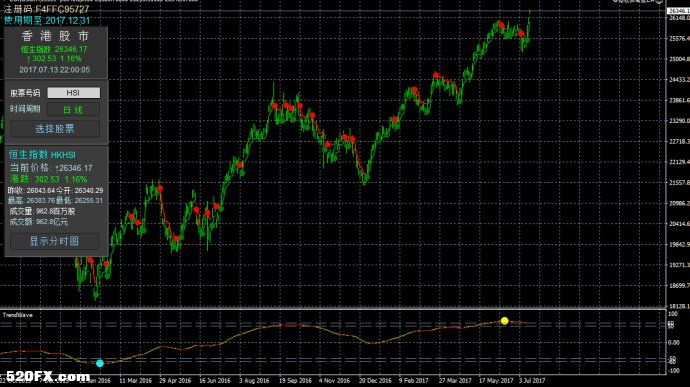
Task: Click the 昨收 26043.64 value
Action: click(x=31, y=190)
